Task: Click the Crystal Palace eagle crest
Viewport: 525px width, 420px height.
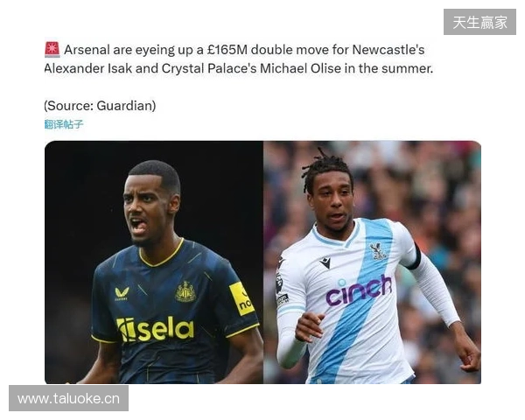Action: (x=378, y=251)
